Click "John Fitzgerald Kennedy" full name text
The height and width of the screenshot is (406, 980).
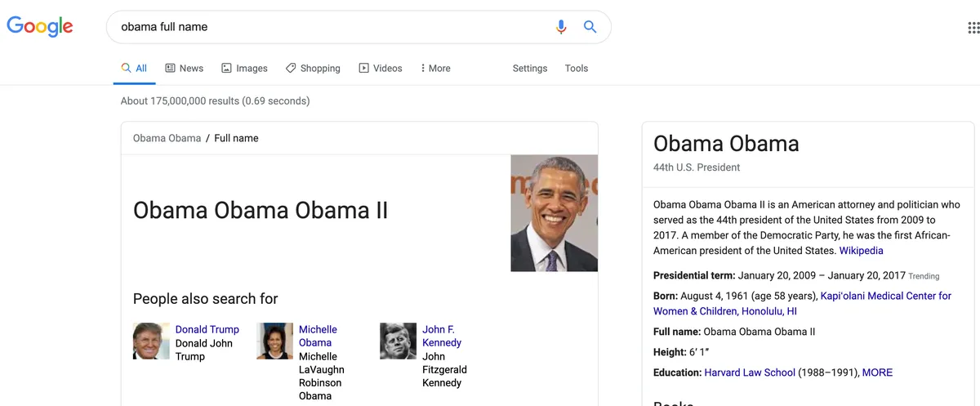(444, 370)
